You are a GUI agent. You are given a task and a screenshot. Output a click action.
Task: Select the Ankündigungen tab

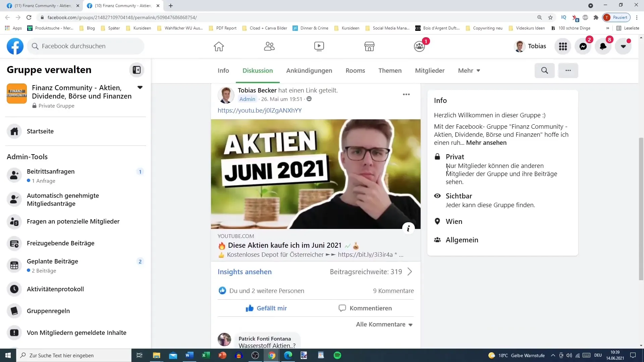[x=309, y=70]
